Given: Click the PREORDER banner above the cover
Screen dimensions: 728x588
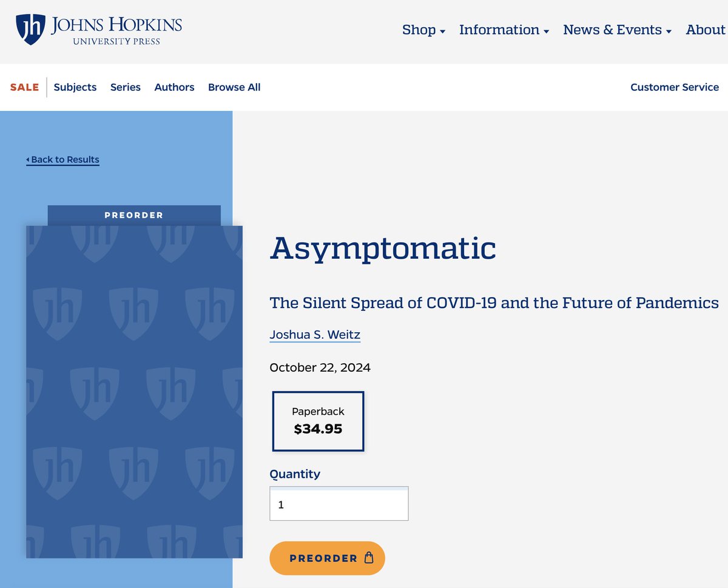Looking at the screenshot, I should pos(134,215).
